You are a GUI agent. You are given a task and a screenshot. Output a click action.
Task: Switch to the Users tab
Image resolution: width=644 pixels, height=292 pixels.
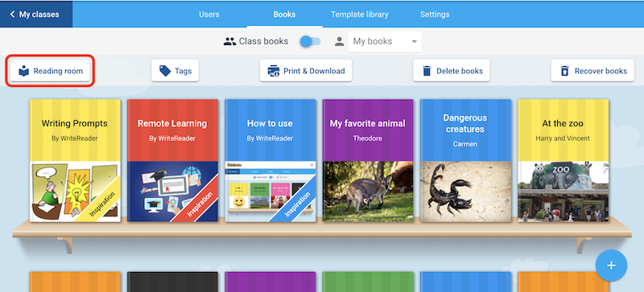click(209, 14)
